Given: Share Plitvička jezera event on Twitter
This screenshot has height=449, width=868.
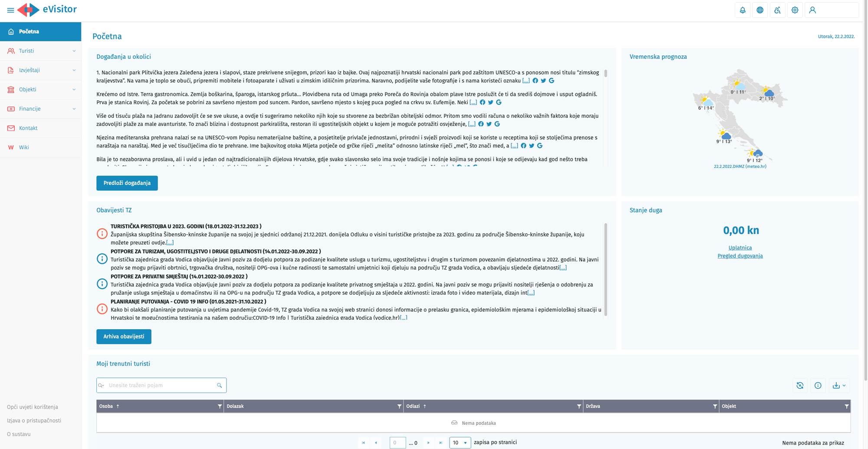Looking at the screenshot, I should [x=543, y=81].
